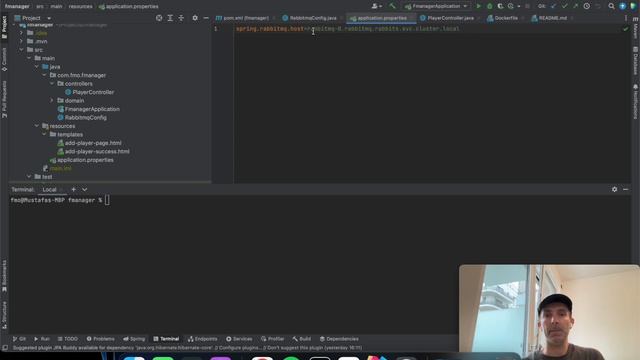This screenshot has width=640, height=360.
Task: Click resources in breadcrumb path
Action: (x=80, y=7)
